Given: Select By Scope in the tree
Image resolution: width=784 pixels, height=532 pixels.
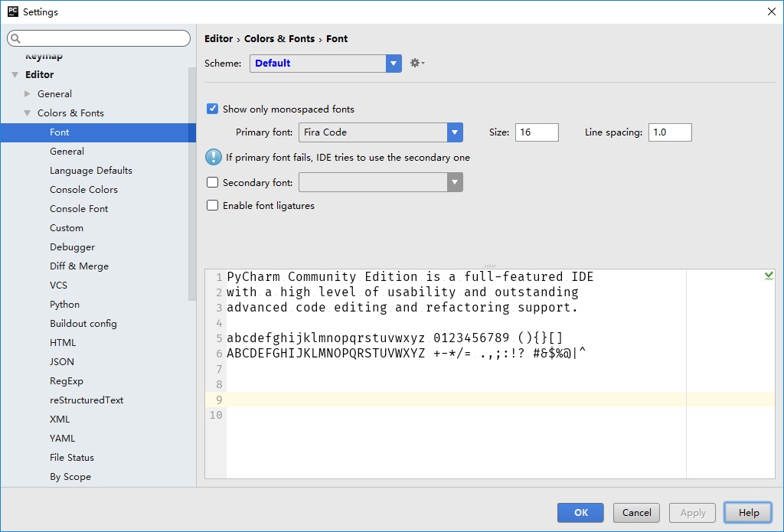Looking at the screenshot, I should pos(70,476).
